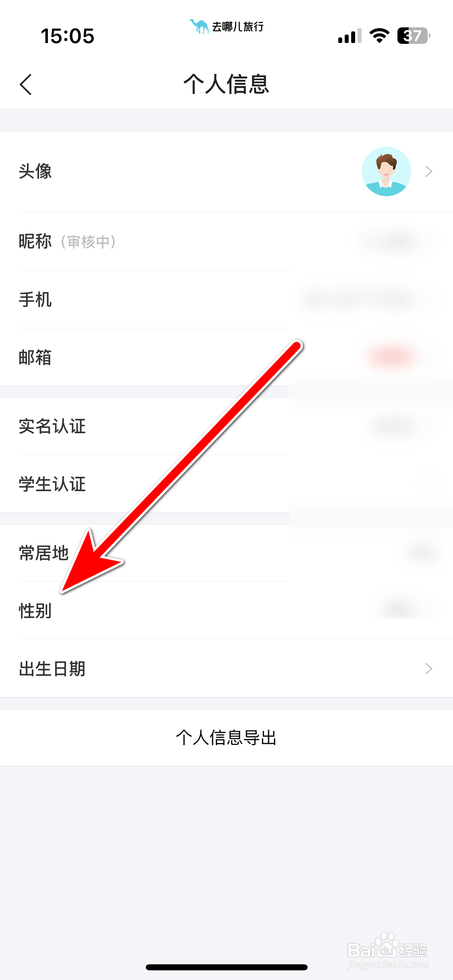
Task: Select the 常居地 residence row
Action: [x=226, y=553]
